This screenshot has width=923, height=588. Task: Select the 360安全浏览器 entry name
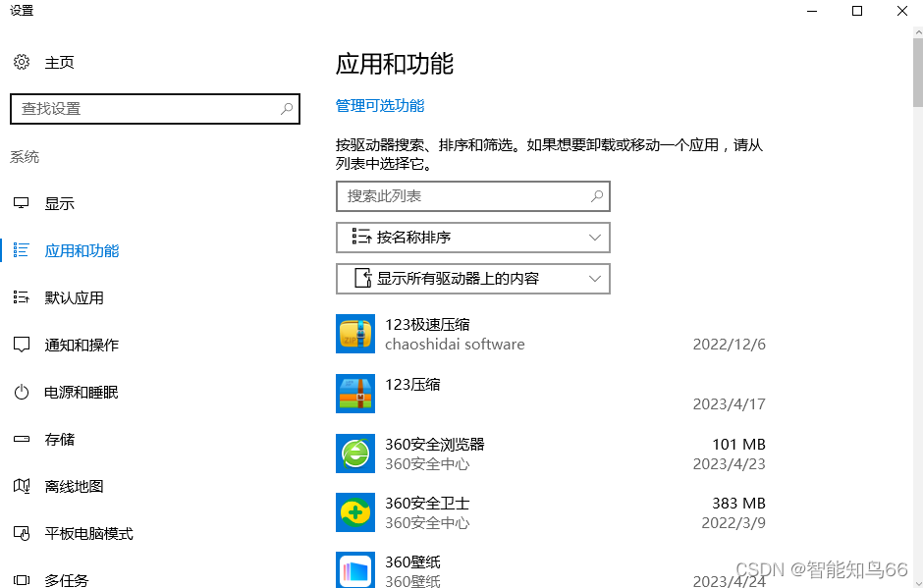[x=434, y=445]
